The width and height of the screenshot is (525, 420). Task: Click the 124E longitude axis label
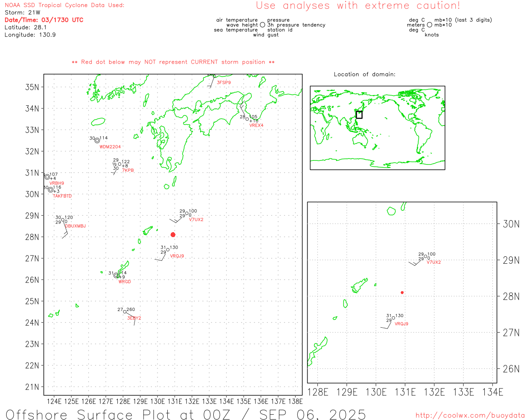[x=54, y=401]
